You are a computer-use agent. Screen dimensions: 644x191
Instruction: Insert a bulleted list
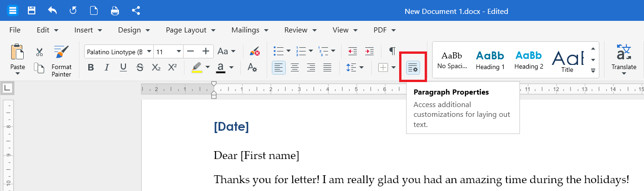pos(279,51)
